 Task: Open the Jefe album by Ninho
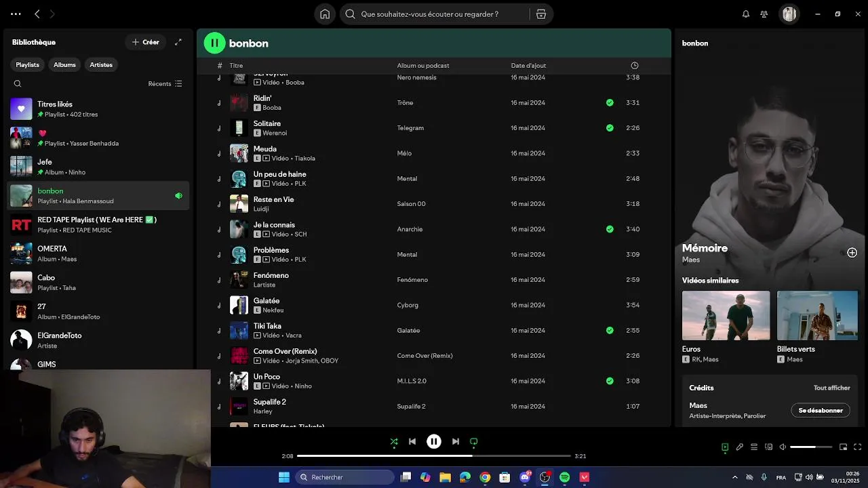pyautogui.click(x=98, y=167)
